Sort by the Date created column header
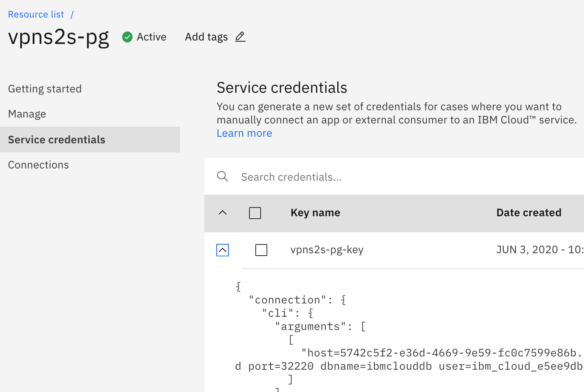This screenshot has height=392, width=584. (x=529, y=212)
